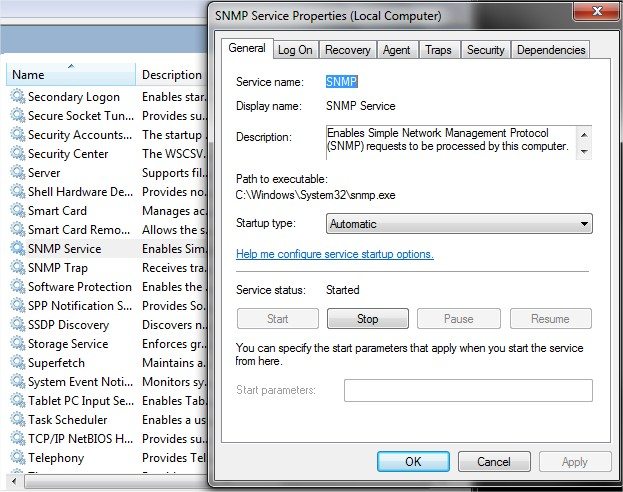Open the service startup options help link
Viewport: 623px width, 492px height.
(x=335, y=254)
